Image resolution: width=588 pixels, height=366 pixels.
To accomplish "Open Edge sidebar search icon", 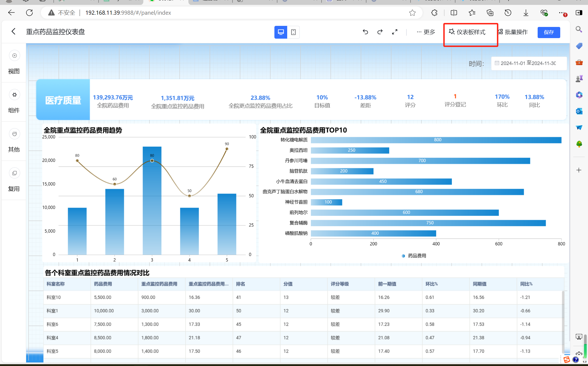I will [579, 29].
